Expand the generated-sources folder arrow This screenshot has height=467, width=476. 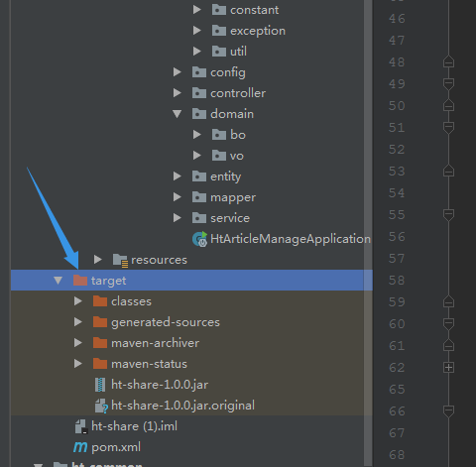click(78, 322)
